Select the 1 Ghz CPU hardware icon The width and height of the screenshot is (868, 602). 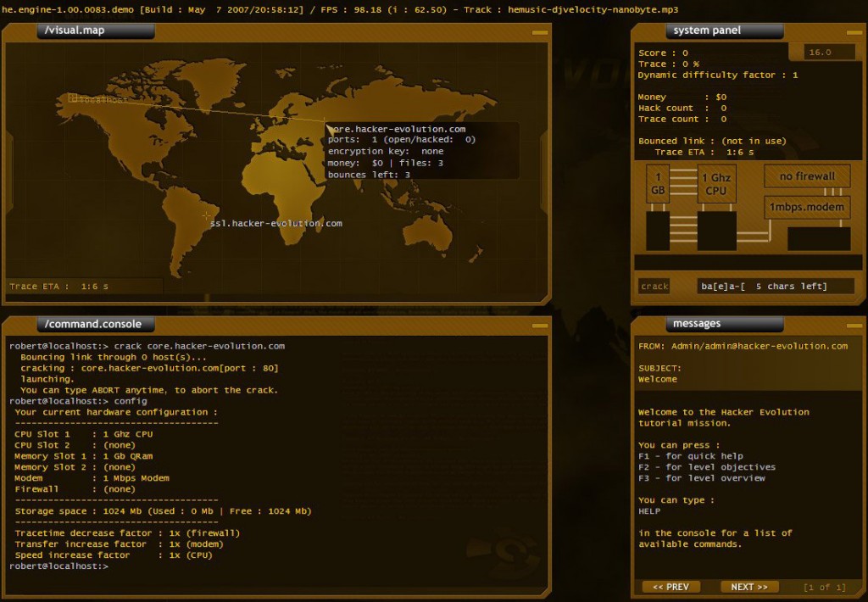point(716,182)
